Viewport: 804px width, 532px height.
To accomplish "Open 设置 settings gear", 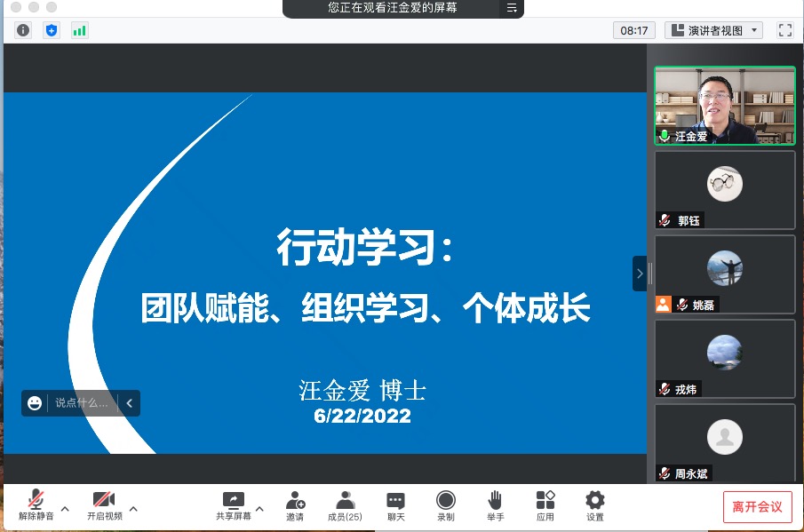I will click(x=595, y=506).
